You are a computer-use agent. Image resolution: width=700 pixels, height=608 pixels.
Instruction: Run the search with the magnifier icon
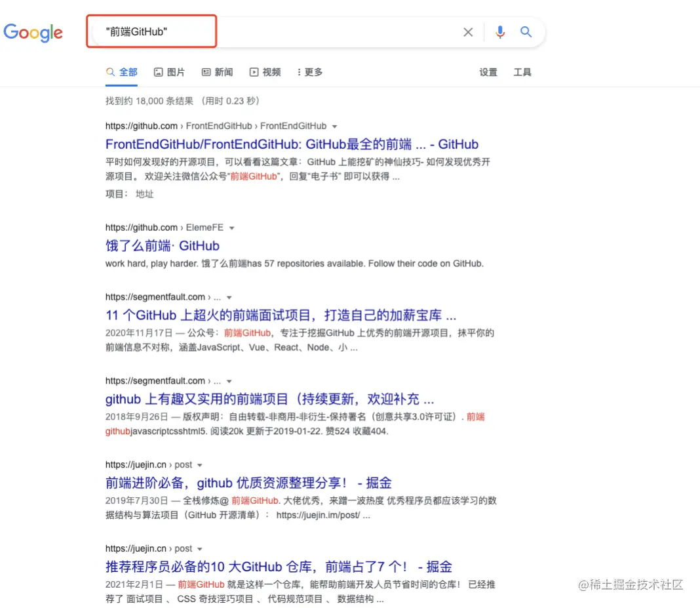526,31
